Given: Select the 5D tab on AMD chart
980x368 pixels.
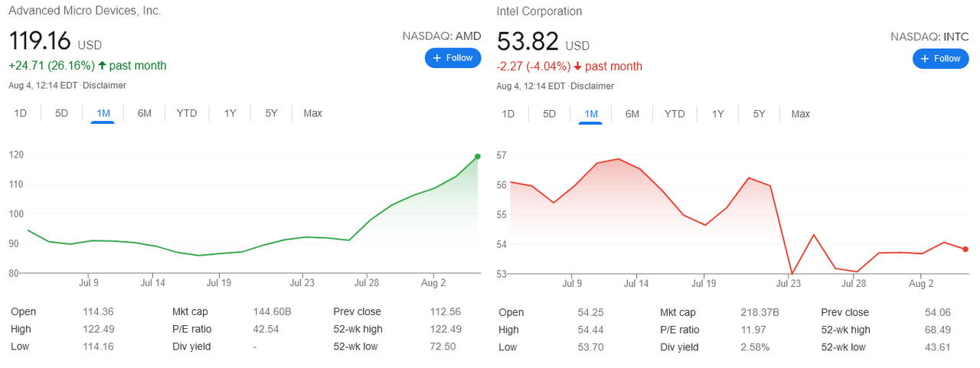Looking at the screenshot, I should coord(61,113).
